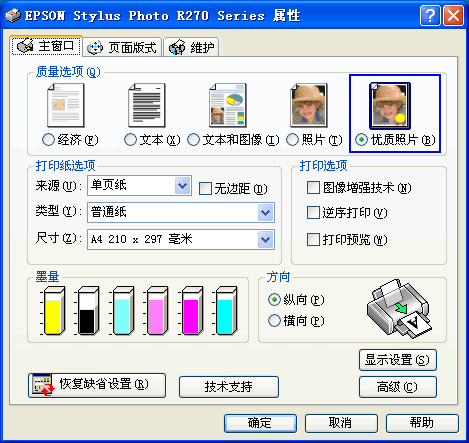The image size is (469, 443).
Task: Click the 显示设置 show settings button
Action: (x=398, y=360)
